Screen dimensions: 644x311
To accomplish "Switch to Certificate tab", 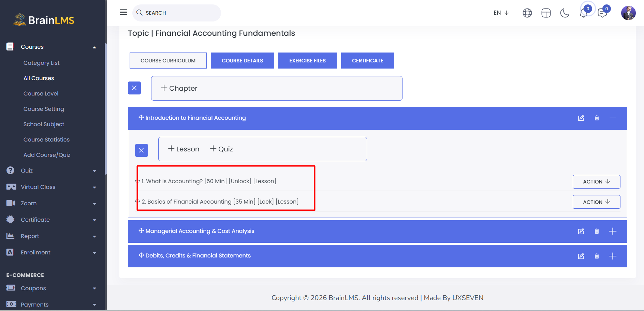I will pyautogui.click(x=368, y=61).
